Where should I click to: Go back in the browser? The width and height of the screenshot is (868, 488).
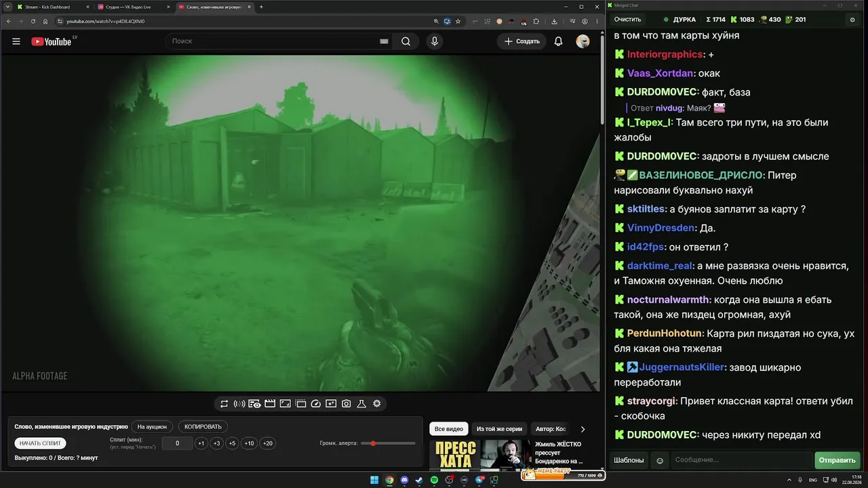[x=9, y=21]
